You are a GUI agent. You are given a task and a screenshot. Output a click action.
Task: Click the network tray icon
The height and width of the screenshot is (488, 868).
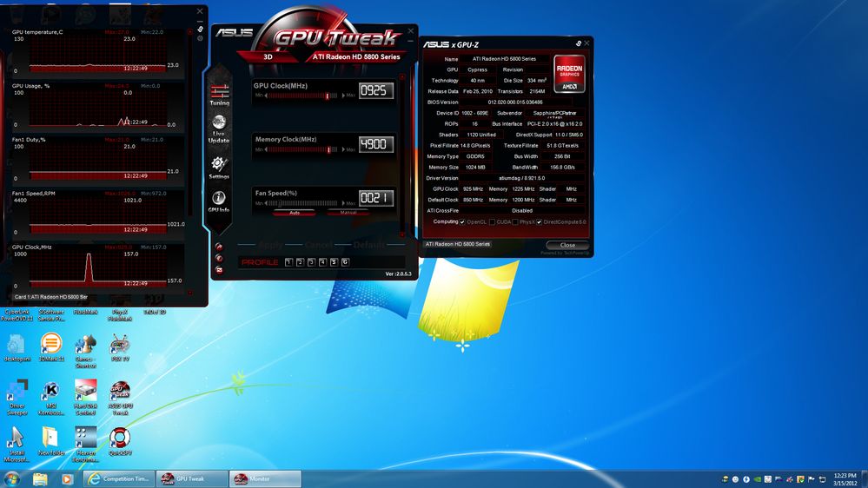(822, 479)
